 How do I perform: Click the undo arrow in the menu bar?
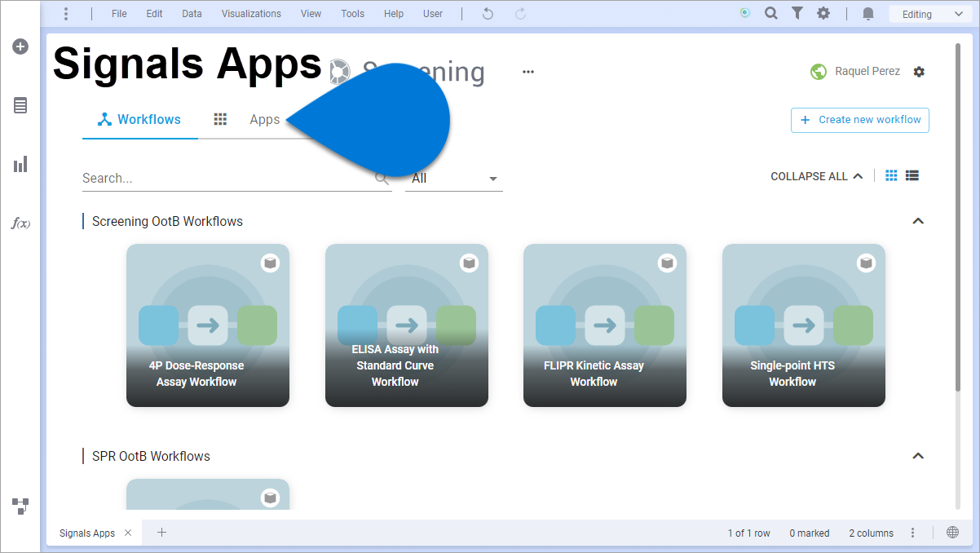pyautogui.click(x=488, y=14)
